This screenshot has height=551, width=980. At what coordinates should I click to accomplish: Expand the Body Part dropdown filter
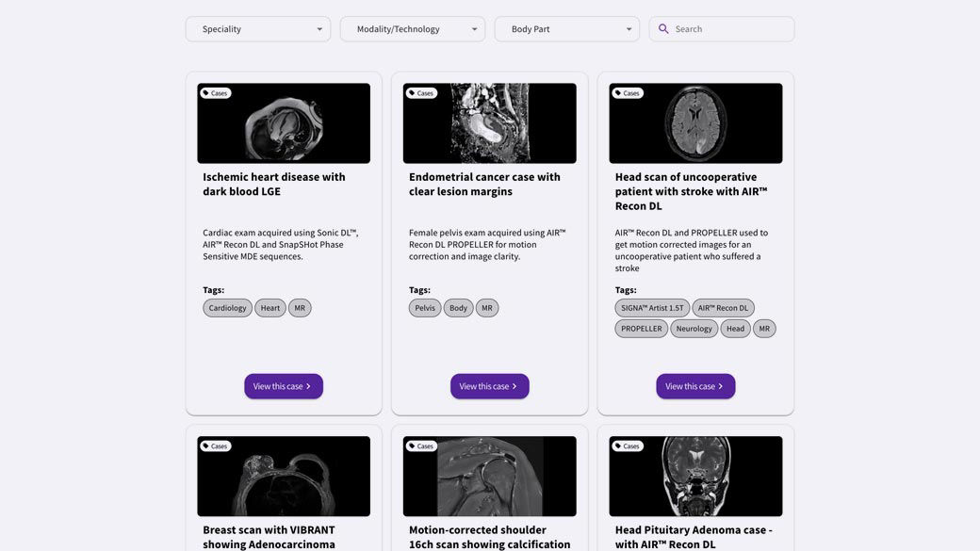[x=567, y=29]
